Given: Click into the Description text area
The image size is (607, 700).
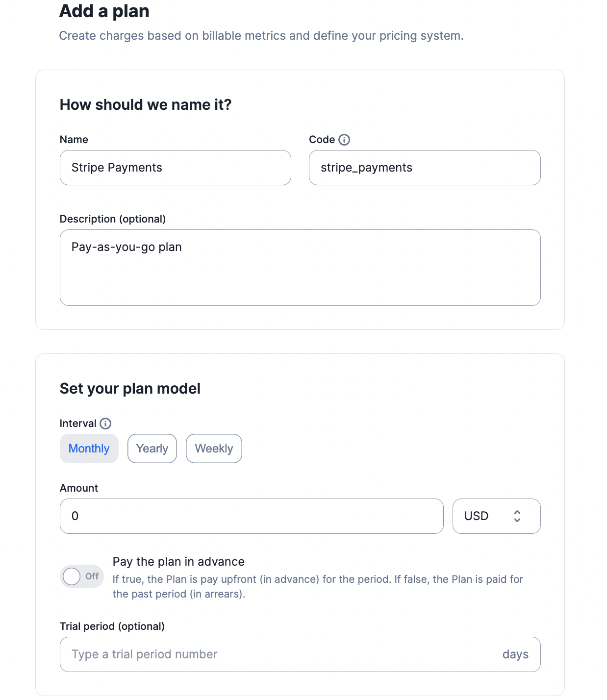Looking at the screenshot, I should pyautogui.click(x=300, y=268).
